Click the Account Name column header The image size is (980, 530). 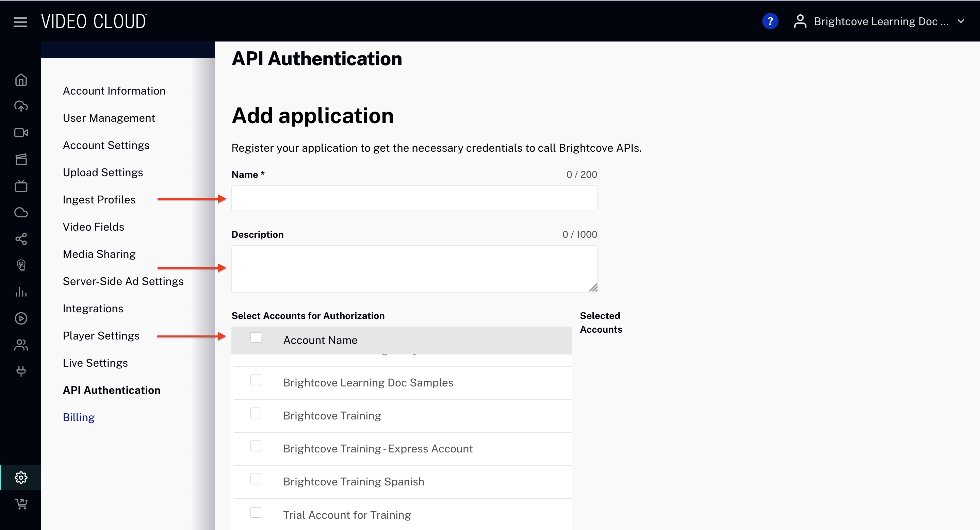pos(320,340)
